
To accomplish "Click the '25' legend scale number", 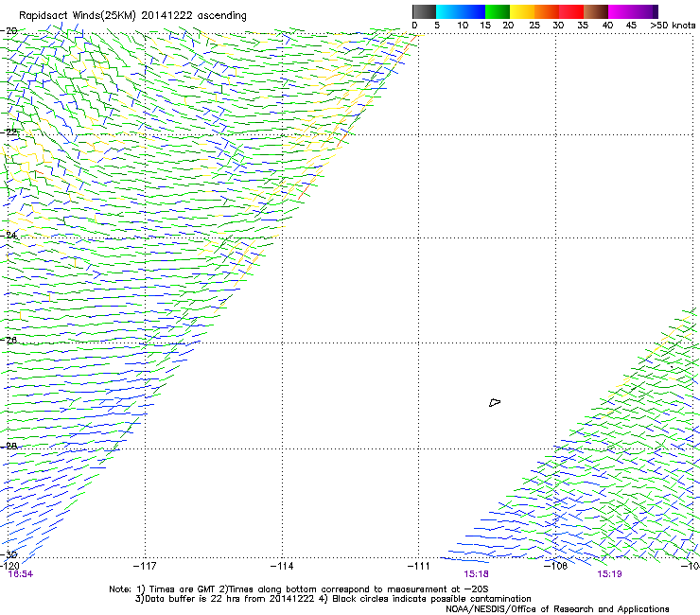I will (x=534, y=26).
